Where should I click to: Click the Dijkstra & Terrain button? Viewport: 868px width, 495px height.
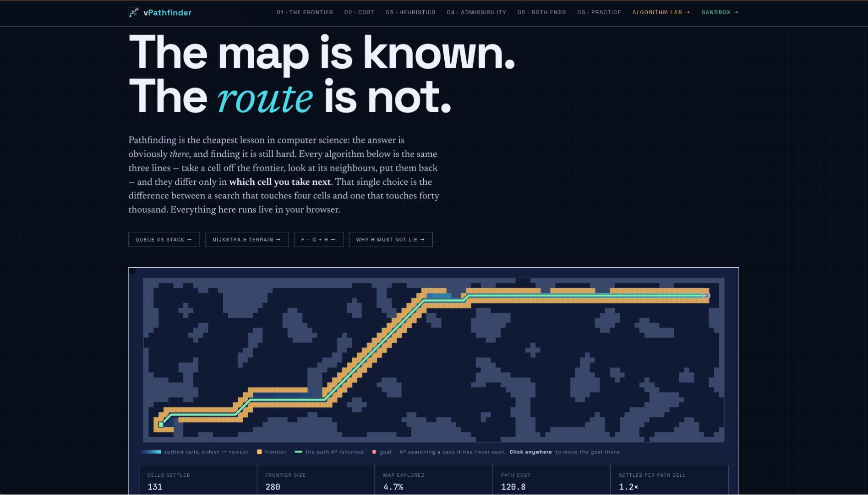click(247, 240)
